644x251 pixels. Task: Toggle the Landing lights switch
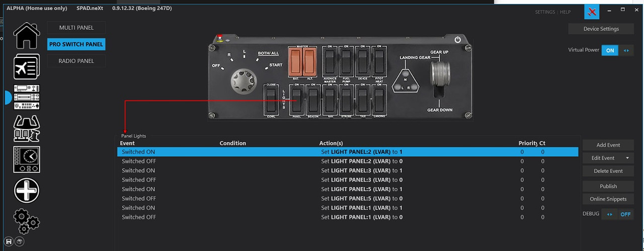click(x=379, y=100)
